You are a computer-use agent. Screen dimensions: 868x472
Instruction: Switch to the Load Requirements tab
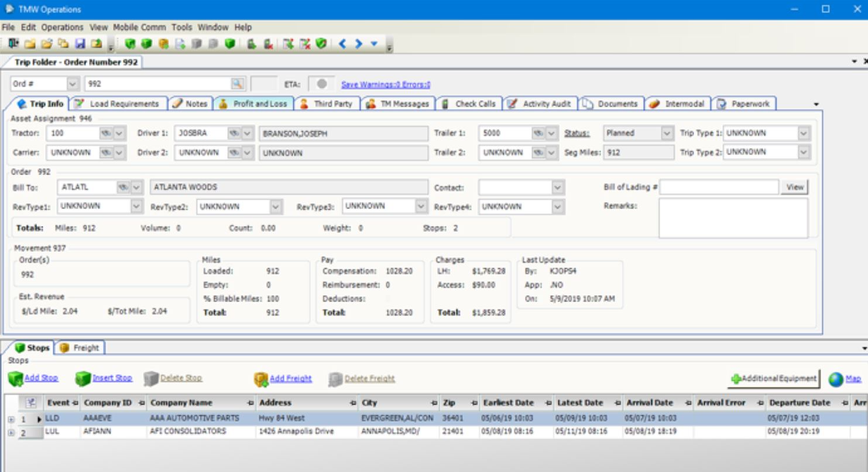coord(118,104)
